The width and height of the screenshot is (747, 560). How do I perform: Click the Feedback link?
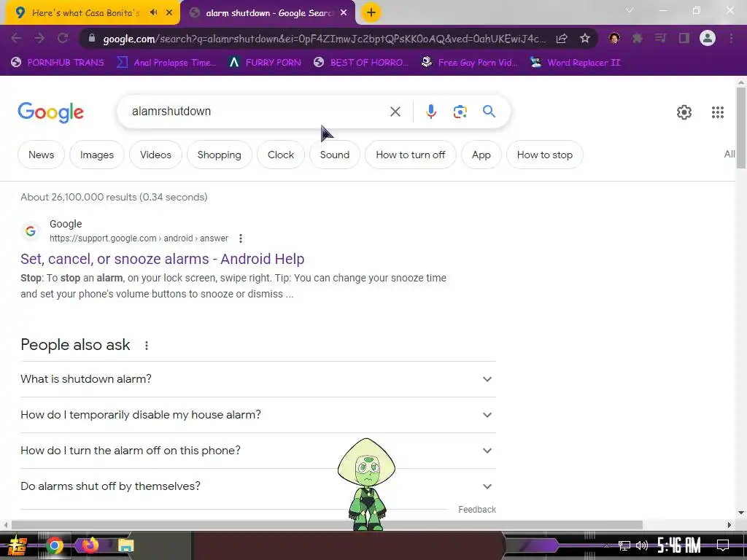(477, 510)
